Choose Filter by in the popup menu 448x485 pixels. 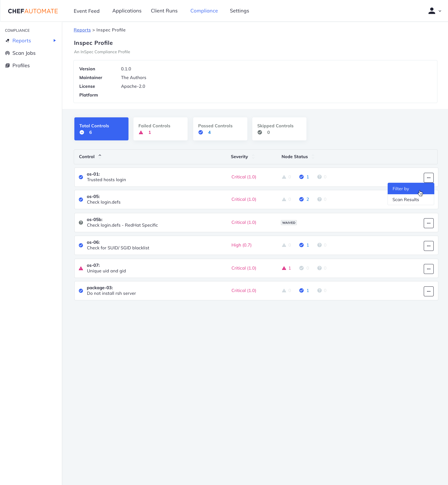tap(401, 188)
